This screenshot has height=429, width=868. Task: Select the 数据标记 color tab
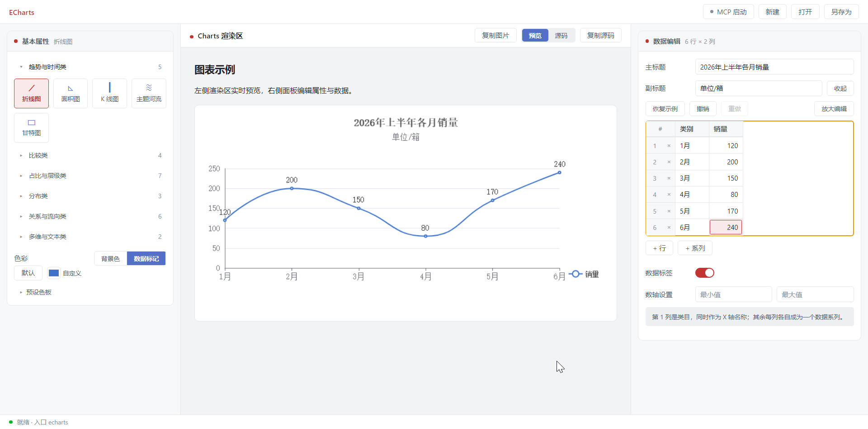tap(146, 258)
